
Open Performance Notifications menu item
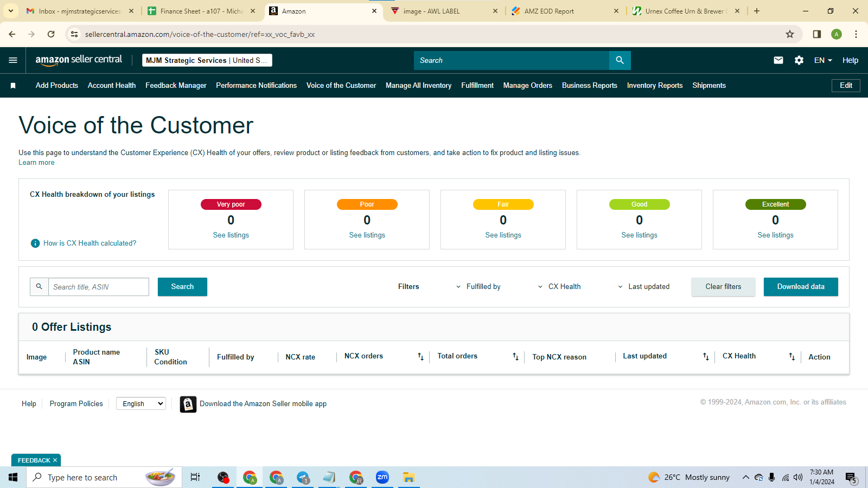(x=256, y=86)
